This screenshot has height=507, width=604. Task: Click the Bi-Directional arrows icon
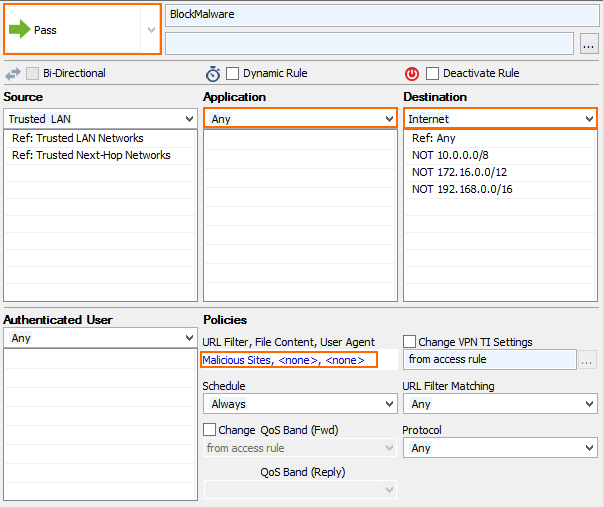13,74
